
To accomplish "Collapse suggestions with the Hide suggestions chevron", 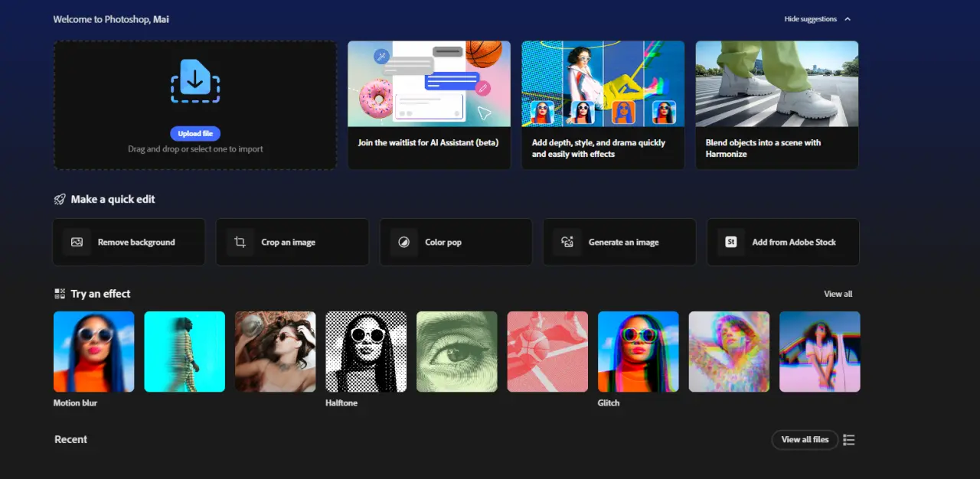I will tap(847, 19).
